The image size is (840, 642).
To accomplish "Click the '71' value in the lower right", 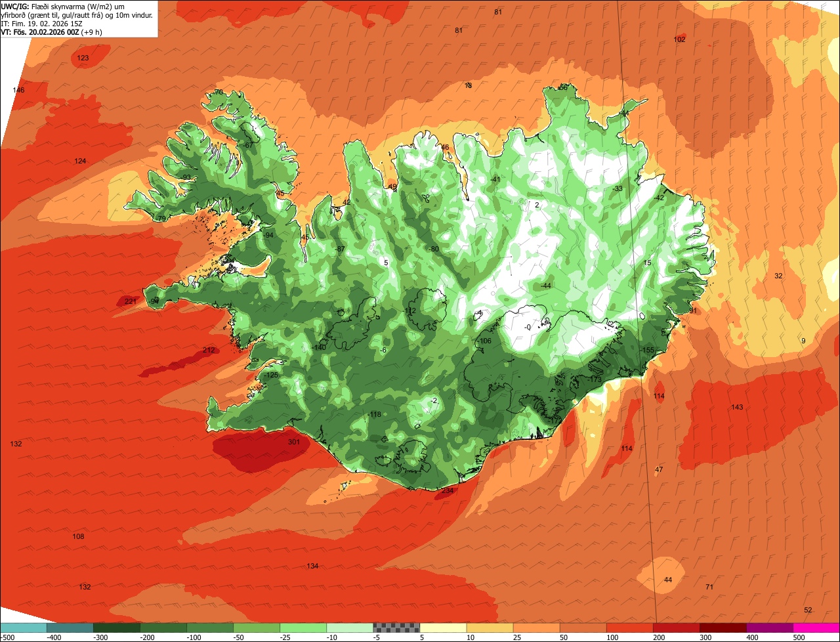I will click(709, 586).
